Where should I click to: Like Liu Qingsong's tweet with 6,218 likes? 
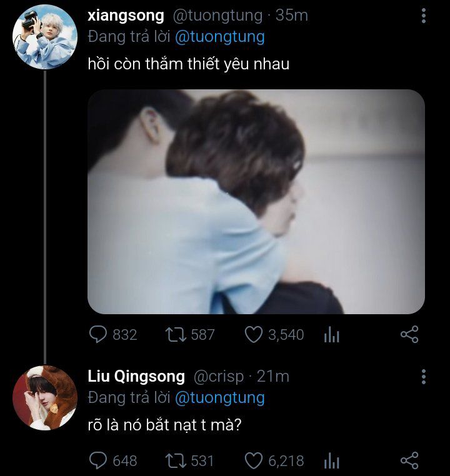tap(253, 461)
